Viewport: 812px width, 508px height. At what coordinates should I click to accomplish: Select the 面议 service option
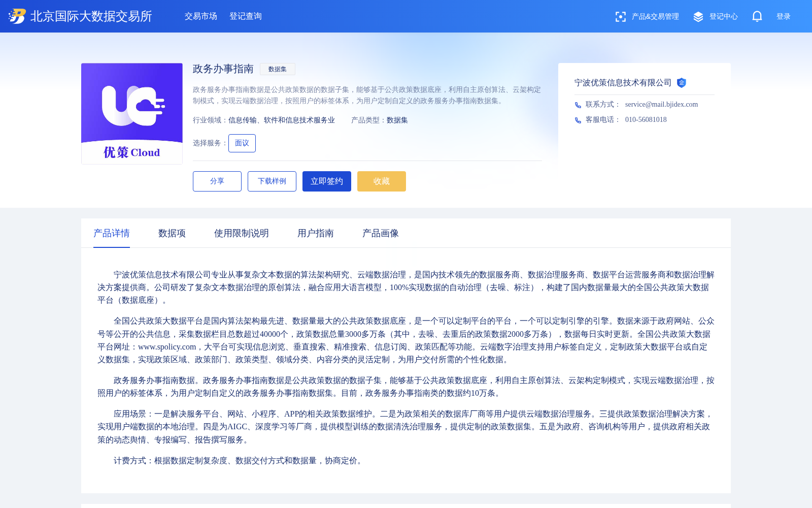pos(242,143)
